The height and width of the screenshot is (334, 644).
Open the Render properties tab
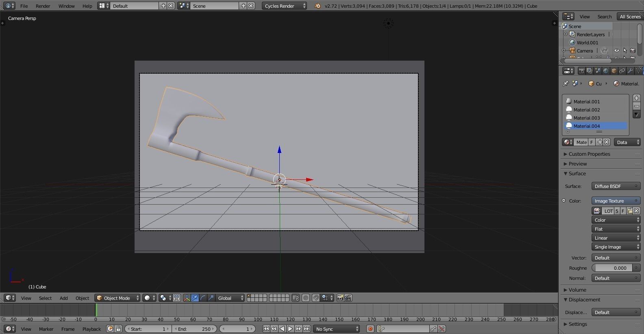(x=581, y=71)
